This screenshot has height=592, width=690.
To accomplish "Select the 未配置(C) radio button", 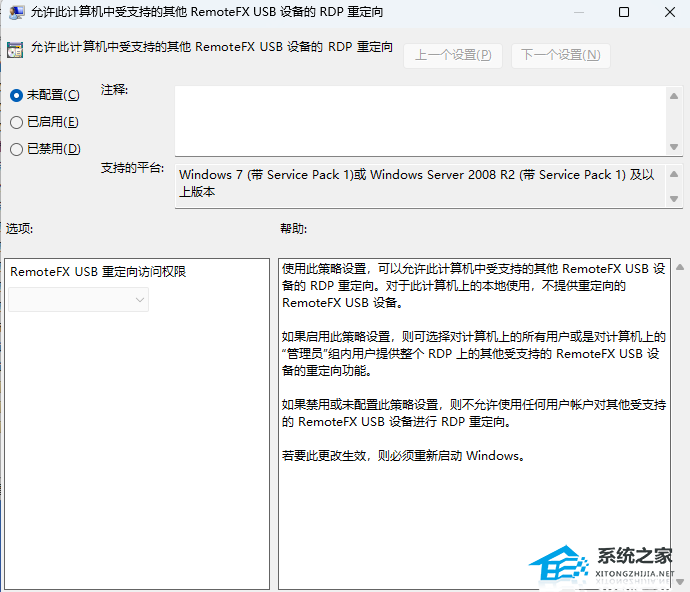I will tap(17, 96).
